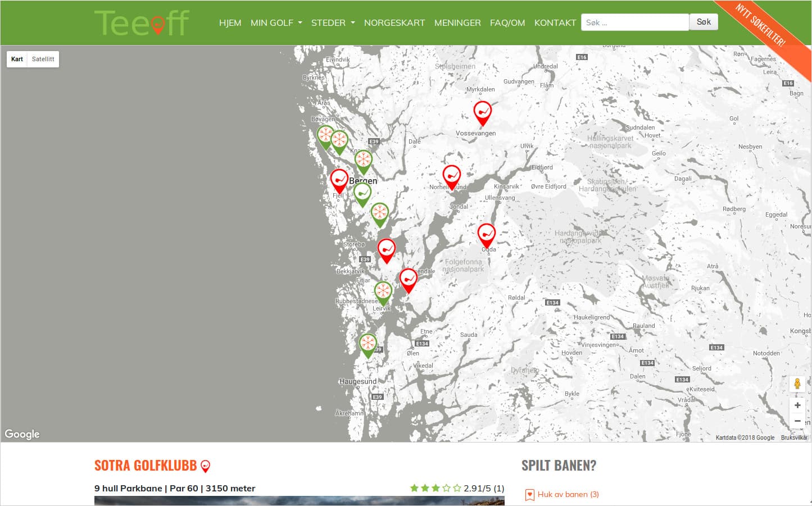The height and width of the screenshot is (506, 812).
Task: Click the red golf marker near Norheimsund
Action: pyautogui.click(x=451, y=176)
